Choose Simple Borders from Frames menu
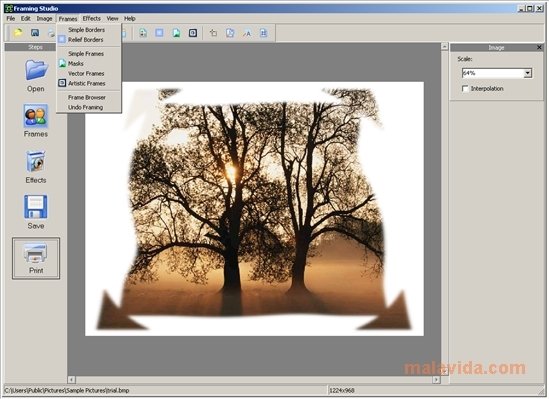Screen dimensions: 549x399 (89, 30)
